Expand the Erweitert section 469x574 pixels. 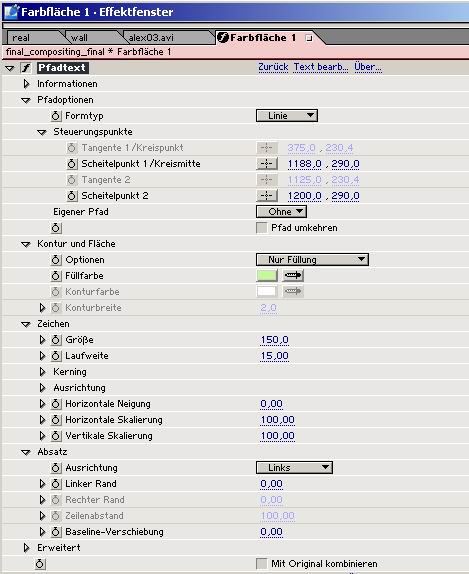point(26,548)
